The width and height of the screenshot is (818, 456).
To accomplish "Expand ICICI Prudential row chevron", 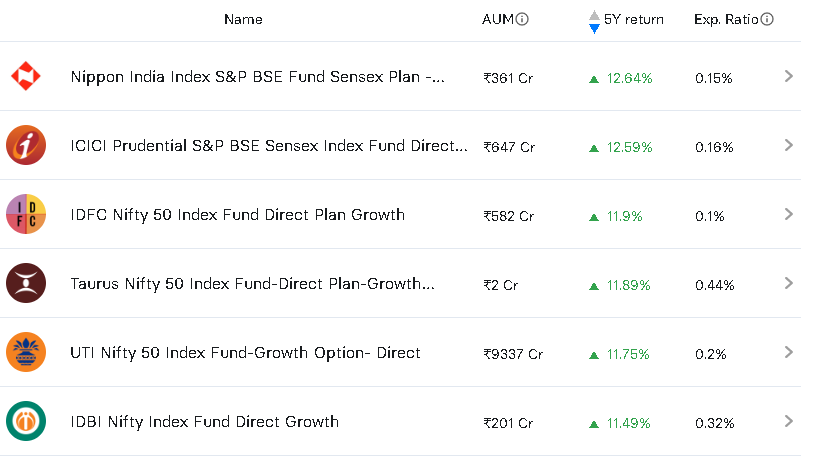I will pyautogui.click(x=789, y=145).
